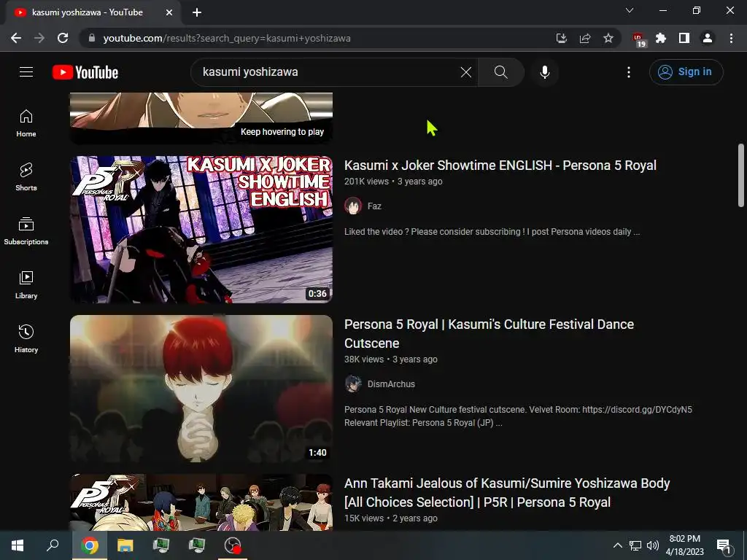Open the DismArchus channel name link
The height and width of the screenshot is (560, 747).
391,384
